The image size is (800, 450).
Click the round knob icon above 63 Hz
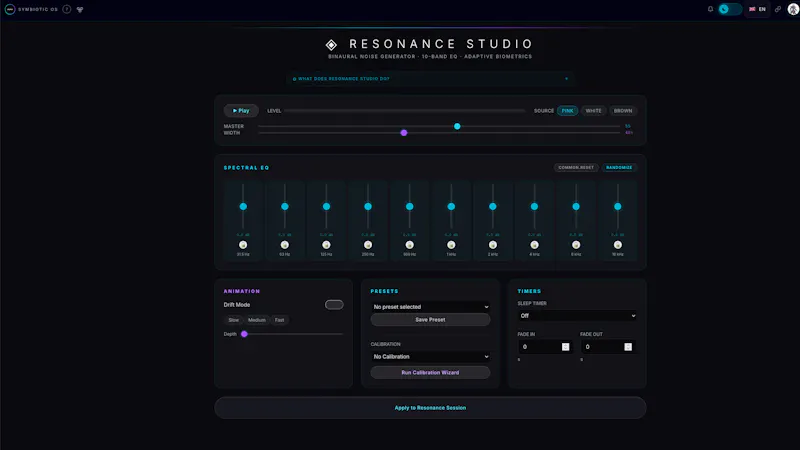(285, 245)
